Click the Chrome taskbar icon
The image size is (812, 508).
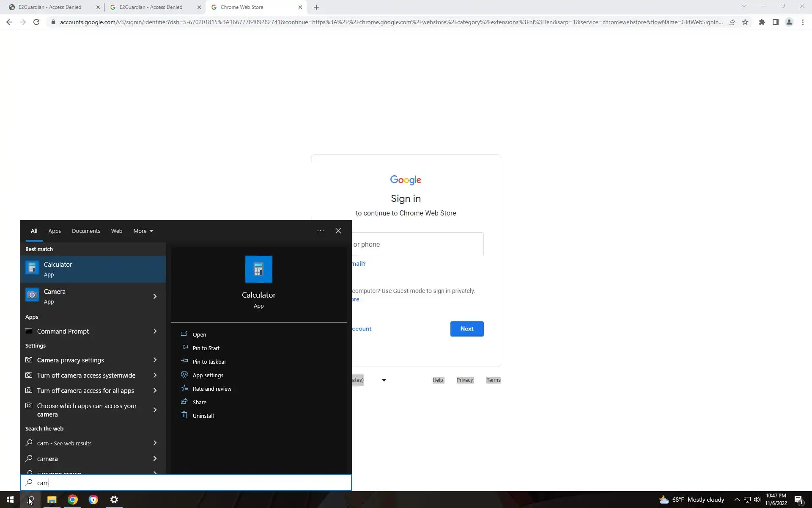tap(73, 500)
